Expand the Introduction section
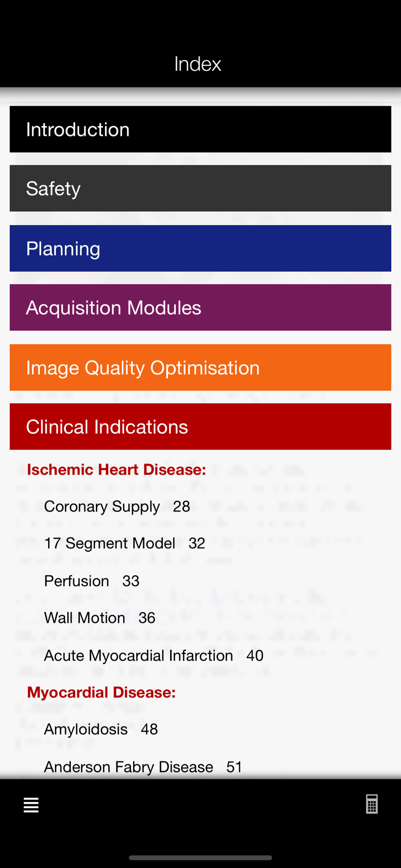 tap(200, 129)
